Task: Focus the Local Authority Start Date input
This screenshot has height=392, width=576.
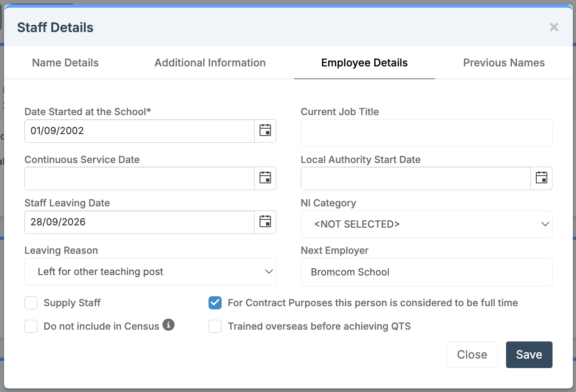Action: click(x=416, y=178)
